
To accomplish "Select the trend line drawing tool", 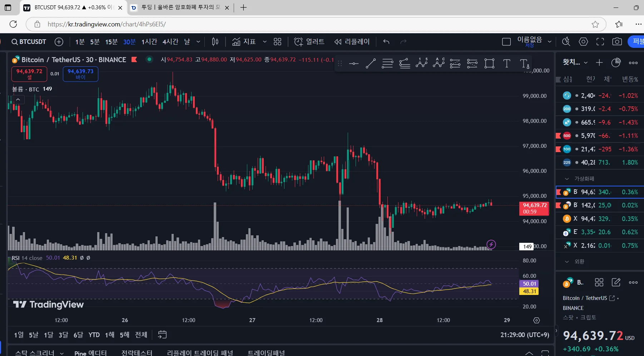I will click(x=371, y=64).
